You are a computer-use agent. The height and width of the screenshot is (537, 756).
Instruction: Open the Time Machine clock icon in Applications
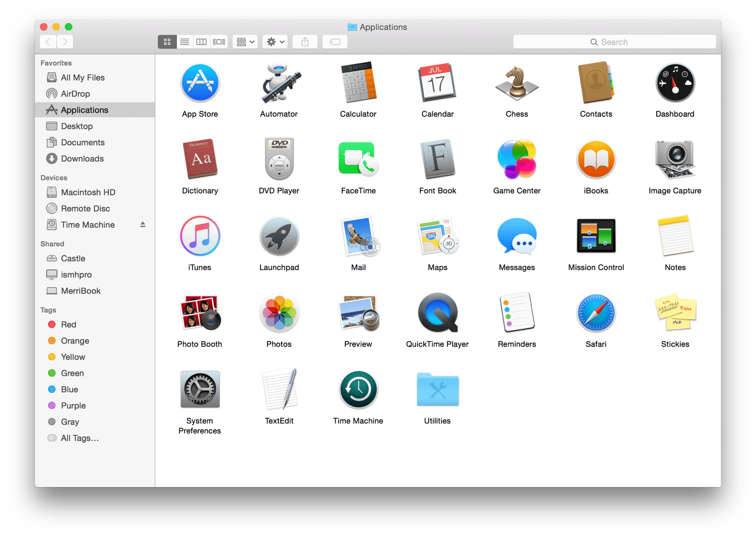(358, 389)
